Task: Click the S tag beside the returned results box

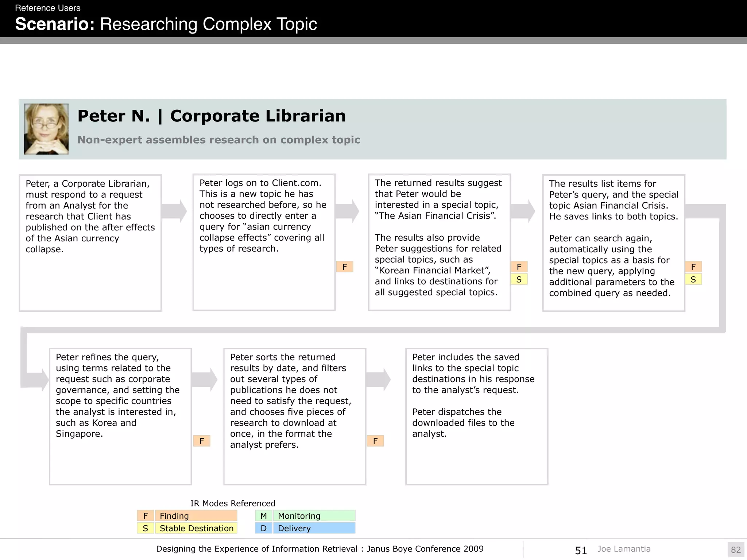Action: 519,279
